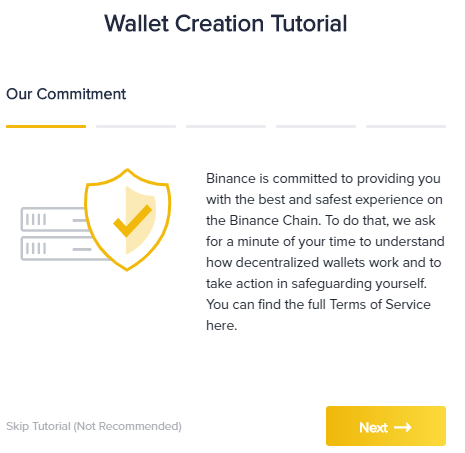
Task: Jump to the fifth progress step bar
Action: (406, 126)
